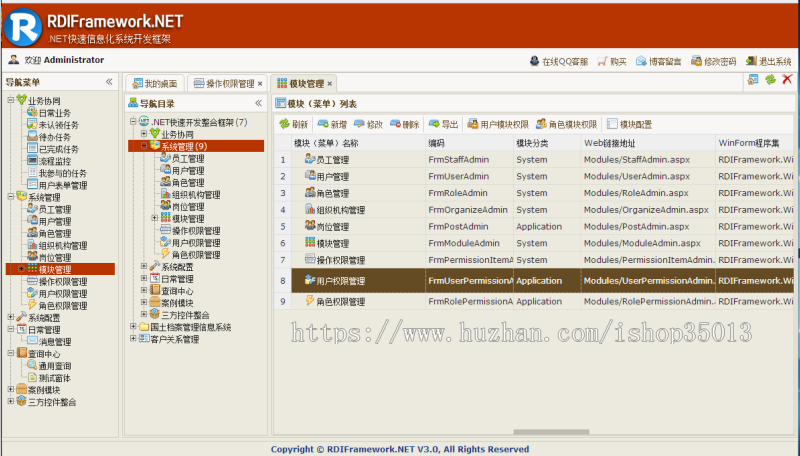Select 岗位管理 in 导航目录 tree
The image size is (800, 456).
coord(188,207)
